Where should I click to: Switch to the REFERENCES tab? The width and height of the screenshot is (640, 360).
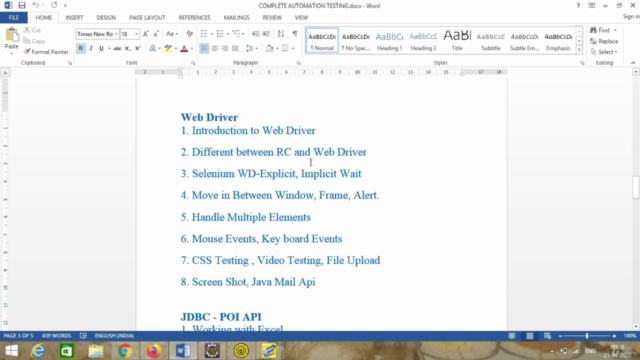(194, 18)
